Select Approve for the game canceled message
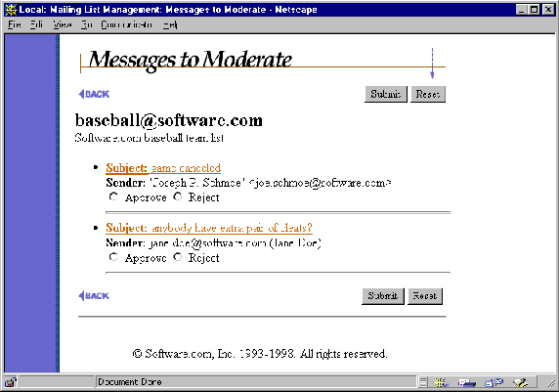Image resolution: width=559 pixels, height=392 pixels. [113, 196]
